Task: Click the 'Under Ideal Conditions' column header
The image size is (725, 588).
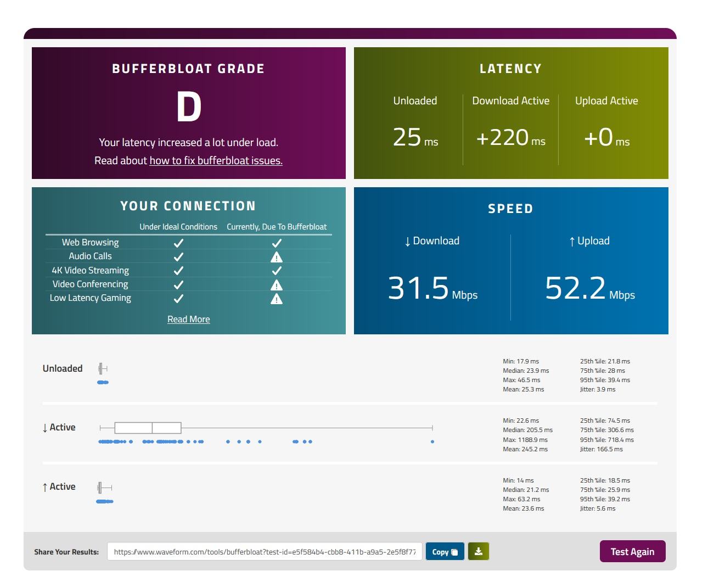Action: (178, 227)
